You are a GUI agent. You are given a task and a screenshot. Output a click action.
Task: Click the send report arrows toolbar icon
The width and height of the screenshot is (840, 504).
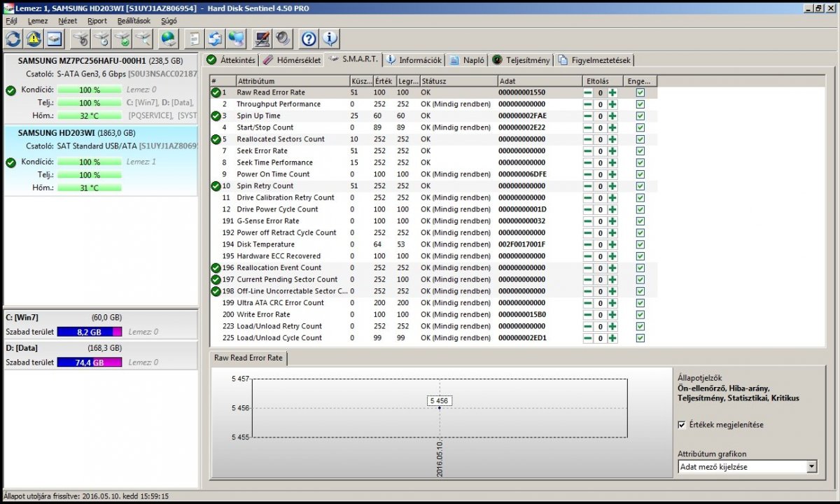tap(216, 38)
